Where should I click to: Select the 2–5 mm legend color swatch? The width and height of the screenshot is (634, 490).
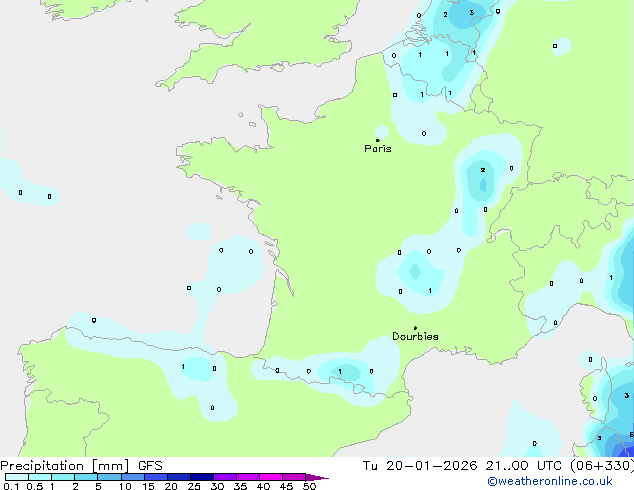click(x=86, y=477)
